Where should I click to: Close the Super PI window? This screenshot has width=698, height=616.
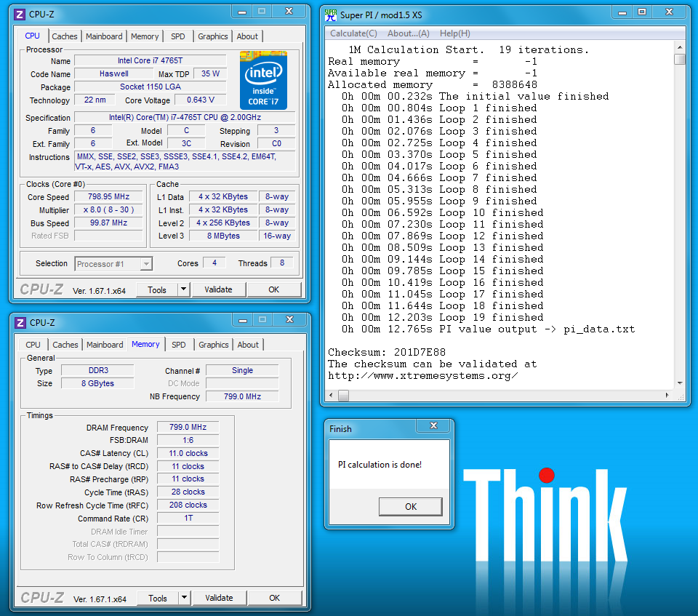(669, 12)
